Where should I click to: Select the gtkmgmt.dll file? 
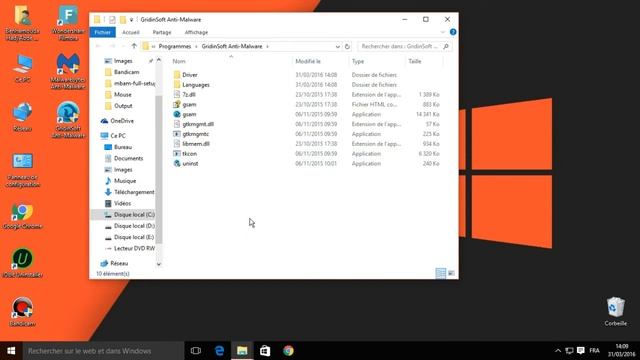coord(198,124)
